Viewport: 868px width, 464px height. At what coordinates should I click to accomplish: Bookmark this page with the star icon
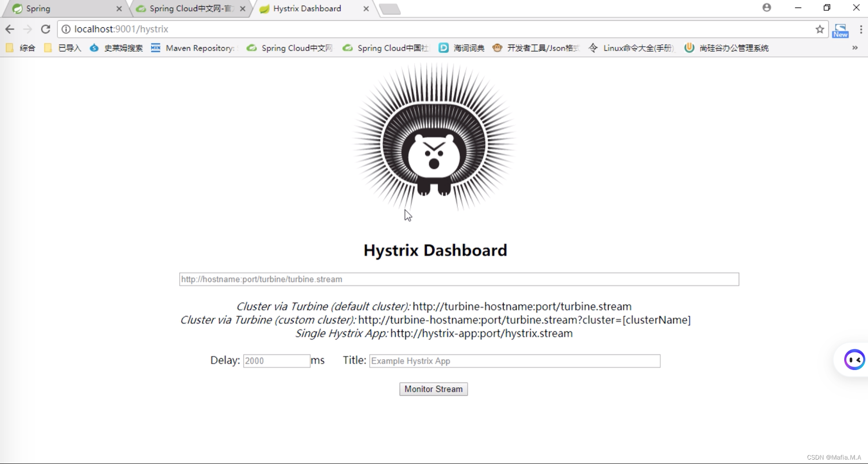(819, 29)
